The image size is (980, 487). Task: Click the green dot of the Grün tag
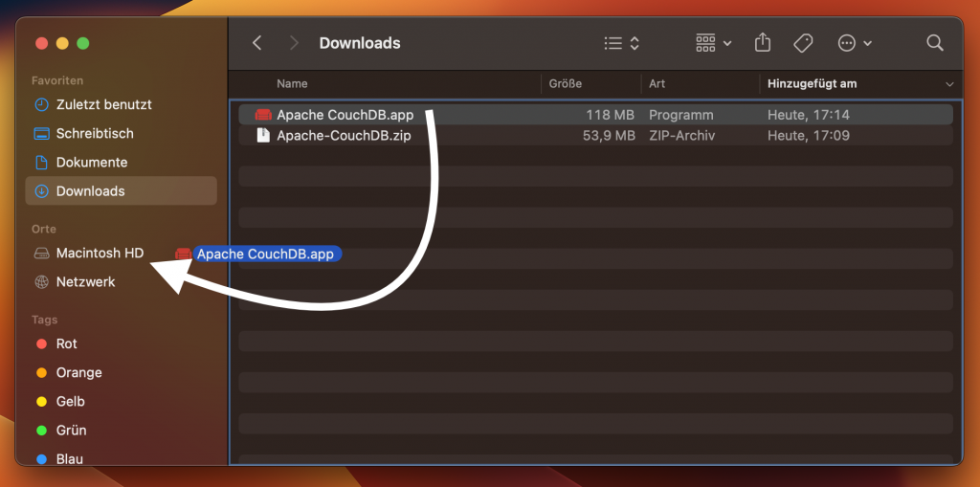pos(42,431)
